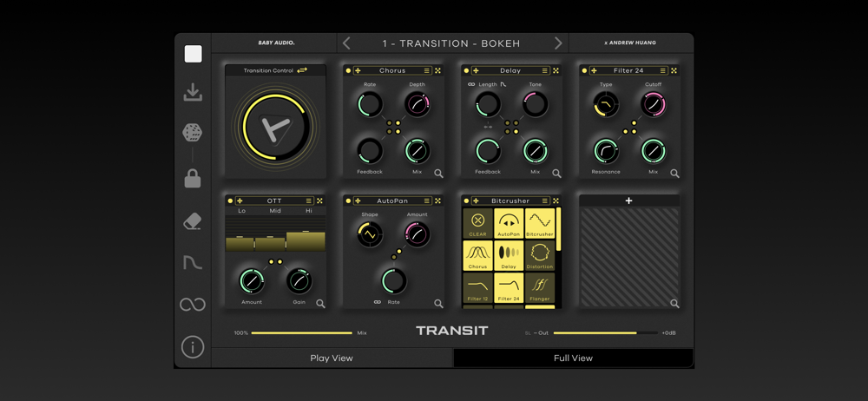
Task: Click the global Mix slider
Action: [302, 333]
